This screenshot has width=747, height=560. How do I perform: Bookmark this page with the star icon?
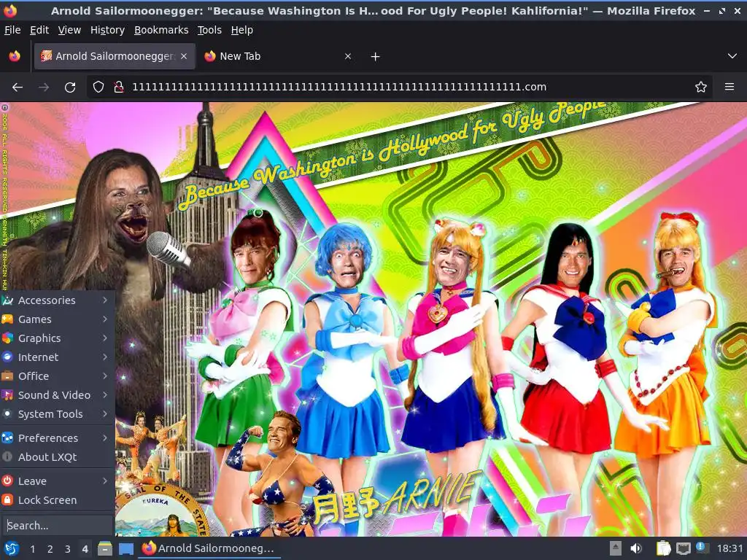tap(701, 87)
